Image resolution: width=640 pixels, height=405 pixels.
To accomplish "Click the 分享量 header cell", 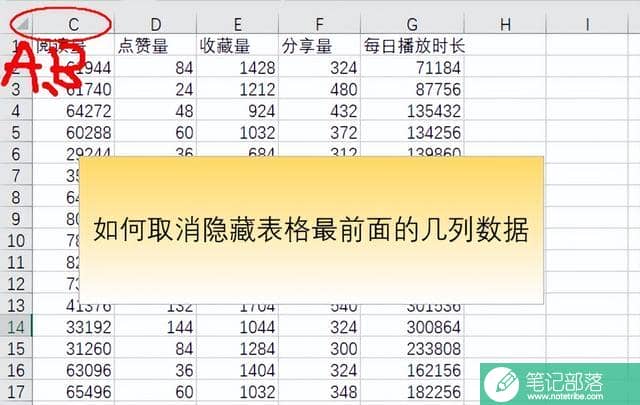I will pos(320,46).
